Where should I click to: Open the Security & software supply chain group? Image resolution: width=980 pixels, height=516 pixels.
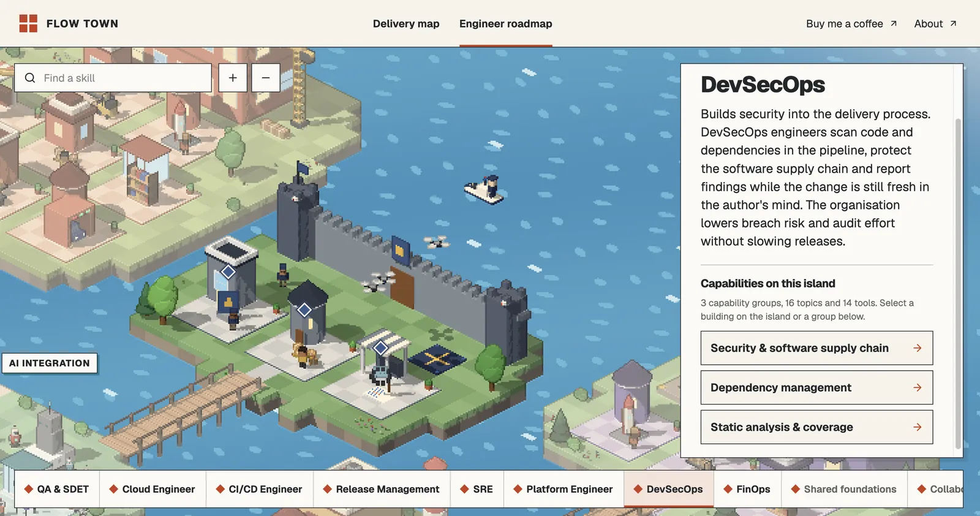pyautogui.click(x=816, y=348)
